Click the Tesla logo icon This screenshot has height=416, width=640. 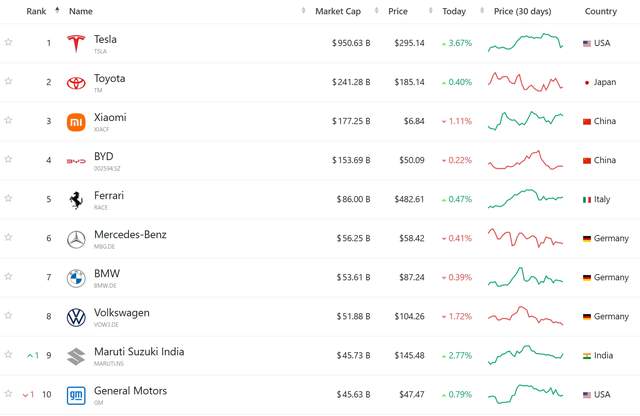coord(76,43)
